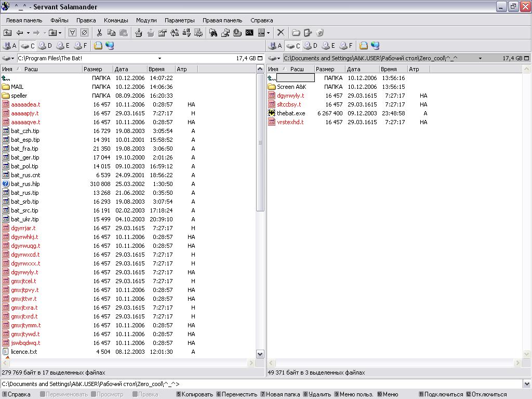Image resolution: width=532 pixels, height=399 pixels.
Task: Click the Подключиться button in bottom bar
Action: (441, 394)
